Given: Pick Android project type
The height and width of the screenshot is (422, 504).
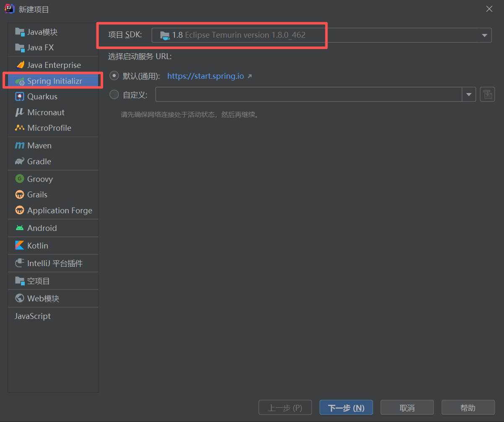Looking at the screenshot, I should [53, 228].
